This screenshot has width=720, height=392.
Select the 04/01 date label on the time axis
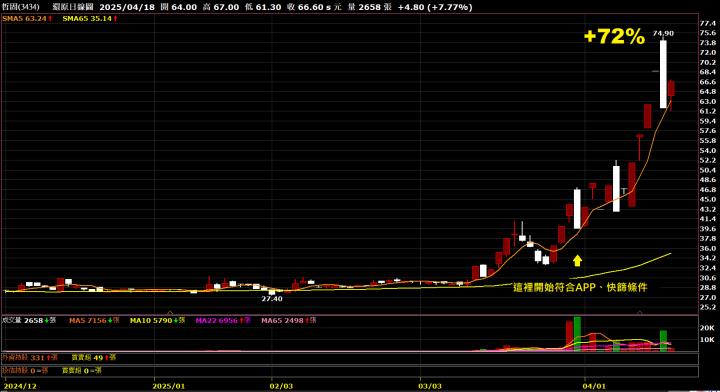(594, 386)
